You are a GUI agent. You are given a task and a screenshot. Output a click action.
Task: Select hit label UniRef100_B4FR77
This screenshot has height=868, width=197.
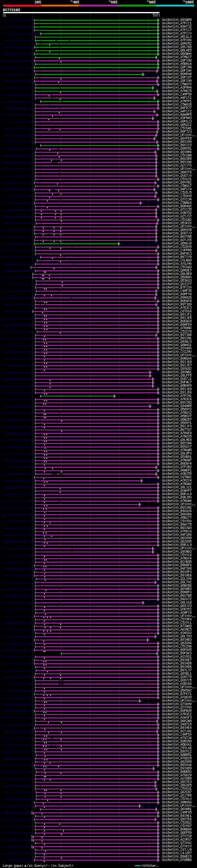point(177,108)
